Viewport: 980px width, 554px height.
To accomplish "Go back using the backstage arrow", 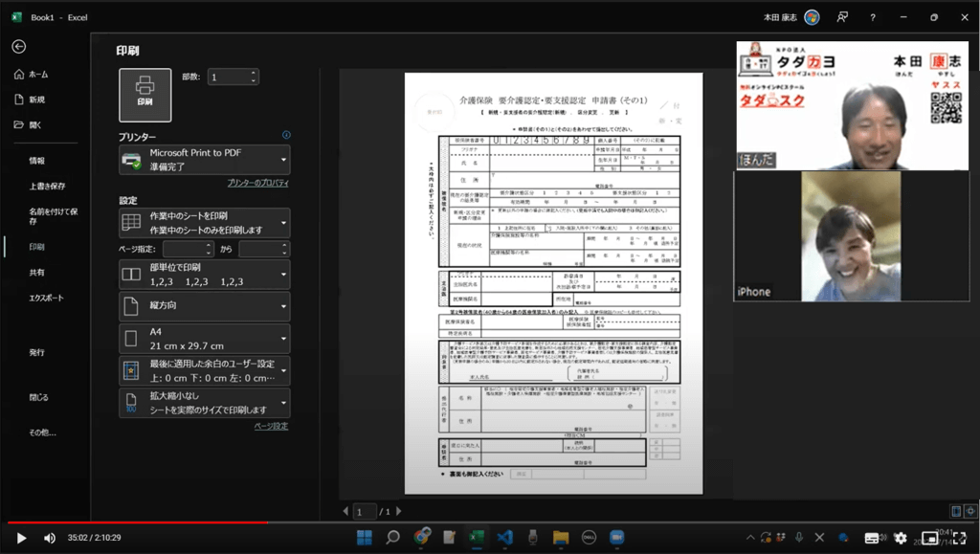I will point(18,46).
